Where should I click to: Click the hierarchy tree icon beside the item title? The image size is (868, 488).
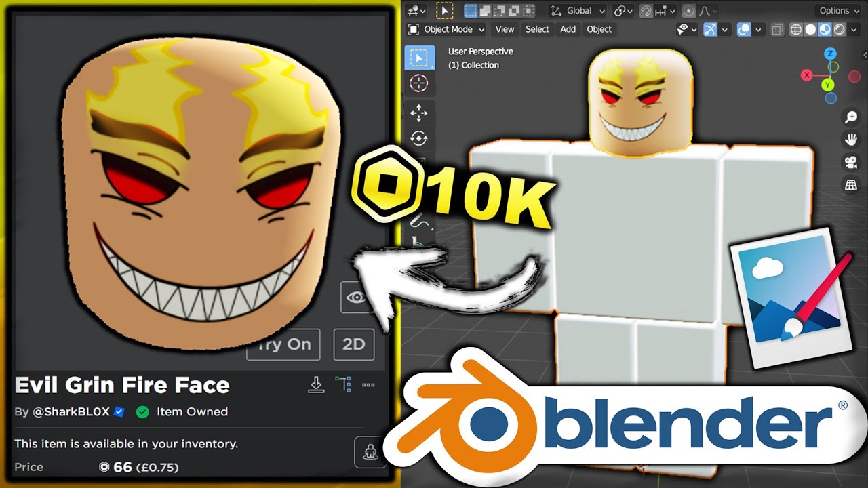pos(343,385)
